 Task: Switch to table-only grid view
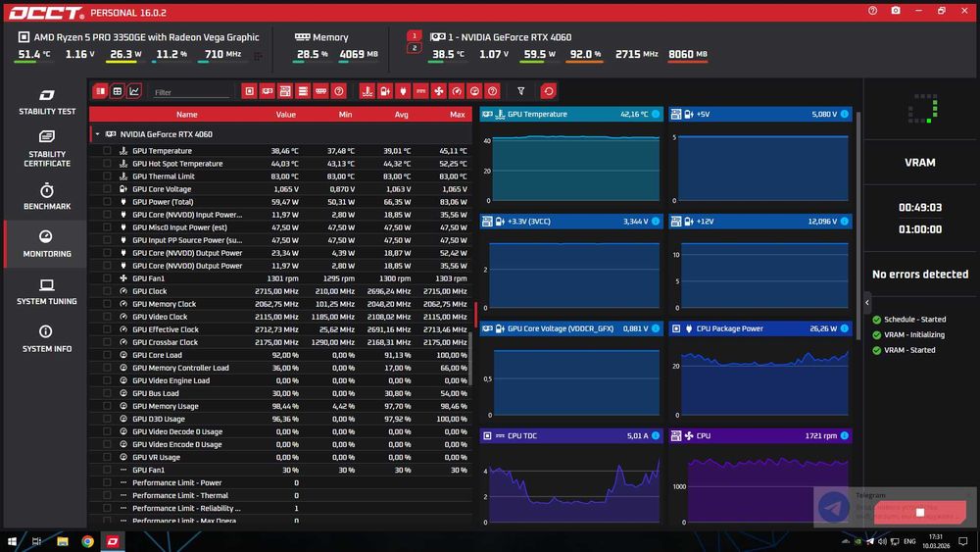[x=117, y=91]
